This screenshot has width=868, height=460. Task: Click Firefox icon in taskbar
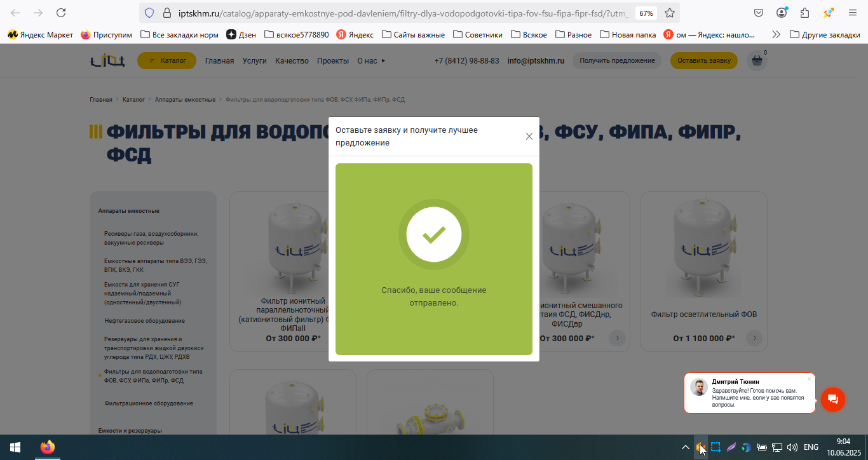coord(48,447)
